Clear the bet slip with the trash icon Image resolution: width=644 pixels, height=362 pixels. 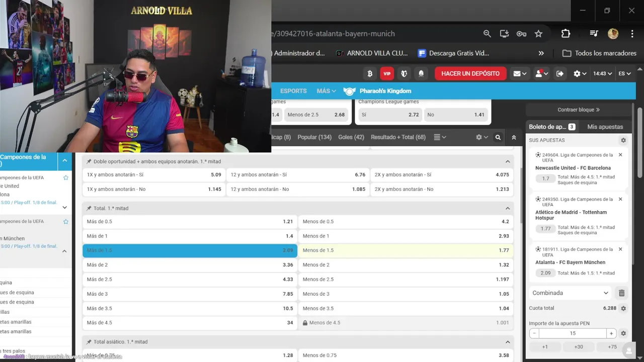(x=622, y=293)
